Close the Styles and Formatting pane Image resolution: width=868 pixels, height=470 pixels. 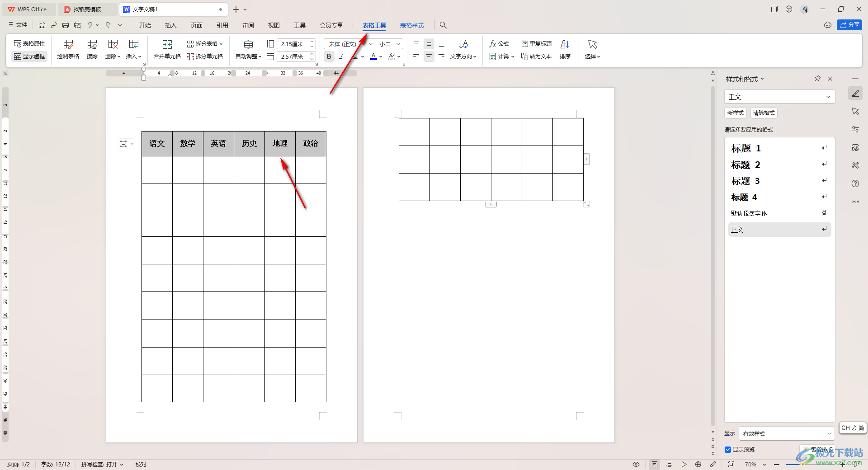pyautogui.click(x=830, y=79)
